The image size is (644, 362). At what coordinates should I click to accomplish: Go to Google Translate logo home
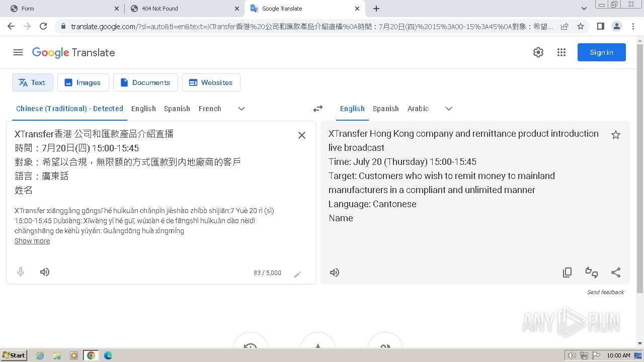73,52
